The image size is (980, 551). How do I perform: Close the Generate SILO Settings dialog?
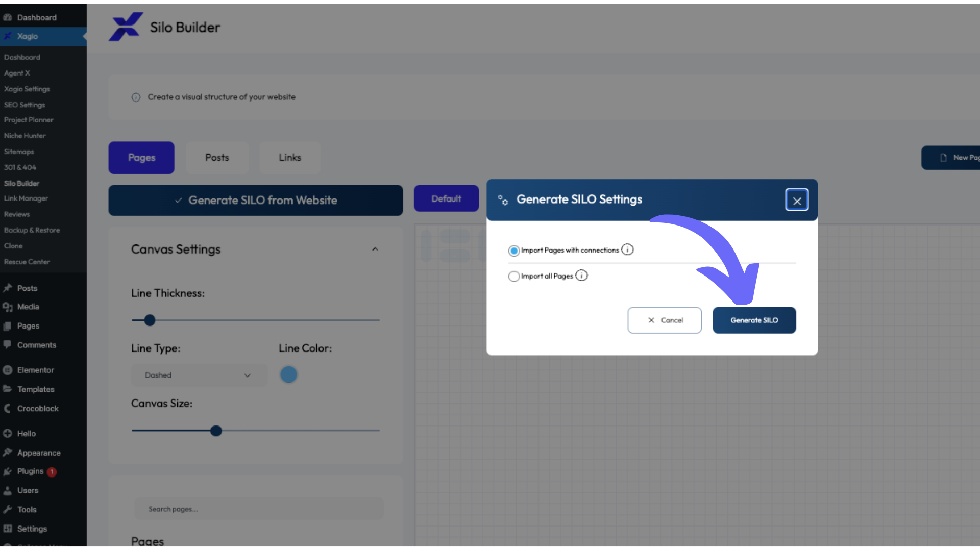(x=797, y=201)
